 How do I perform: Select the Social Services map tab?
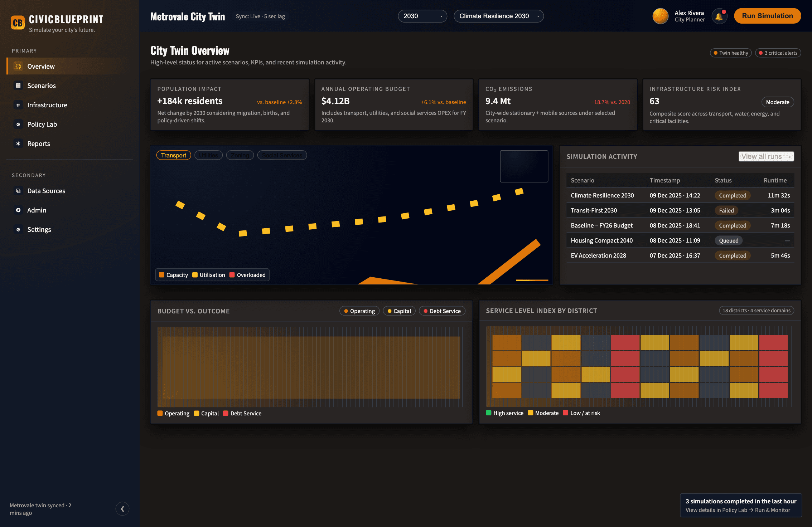282,155
